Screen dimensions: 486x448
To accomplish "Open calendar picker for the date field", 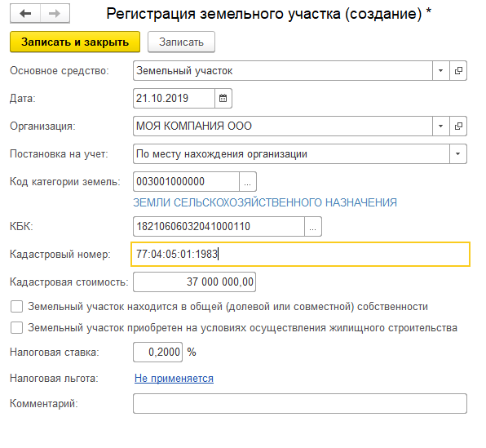I will [223, 99].
